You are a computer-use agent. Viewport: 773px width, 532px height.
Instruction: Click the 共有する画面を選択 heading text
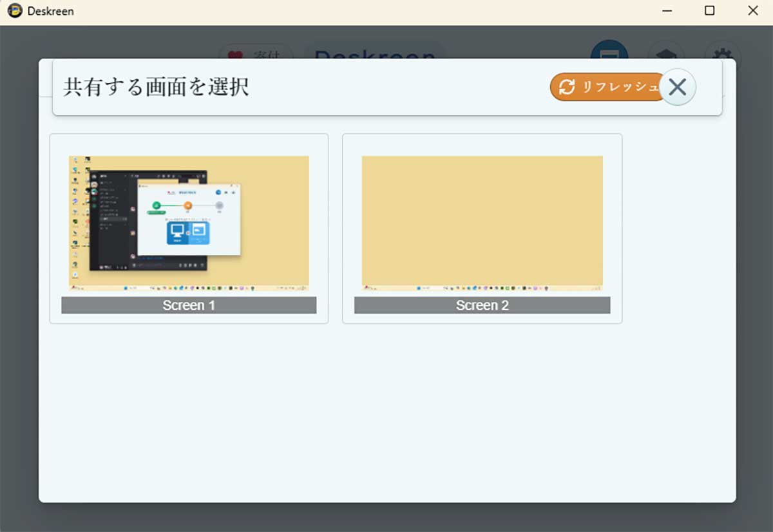pos(156,87)
